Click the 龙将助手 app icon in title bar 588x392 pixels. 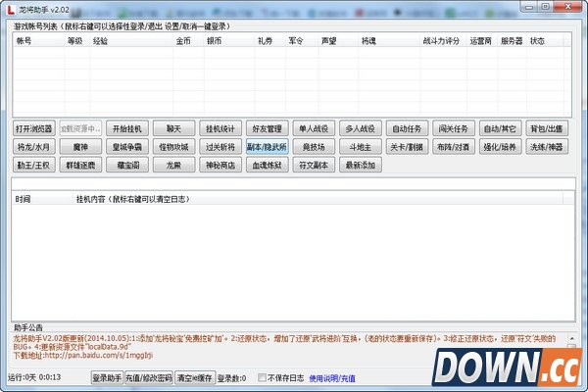[11, 10]
